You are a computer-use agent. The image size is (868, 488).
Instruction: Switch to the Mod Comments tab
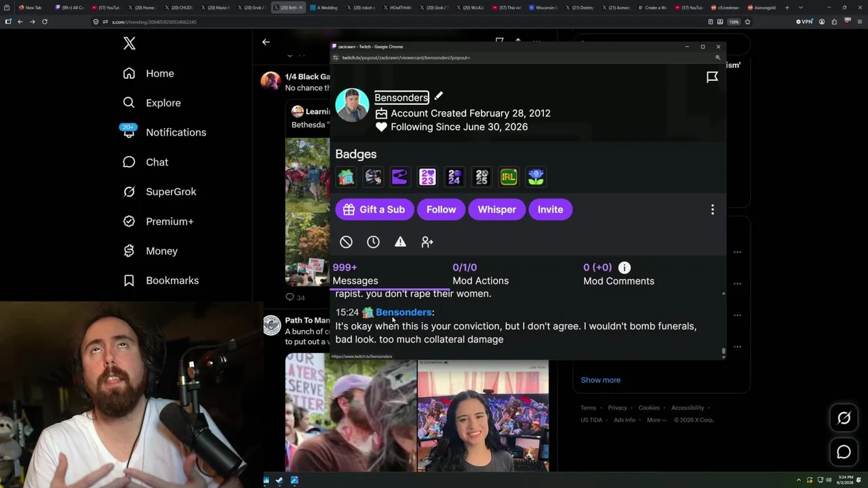618,274
